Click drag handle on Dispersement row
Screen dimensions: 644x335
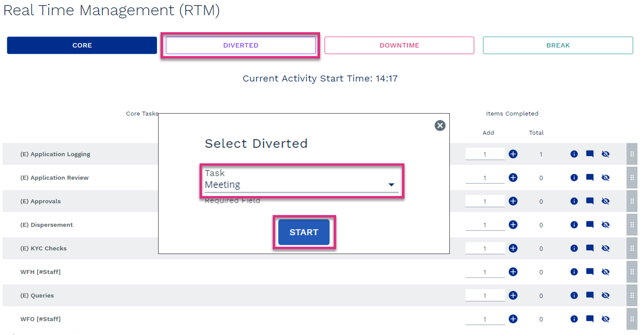[x=632, y=225]
